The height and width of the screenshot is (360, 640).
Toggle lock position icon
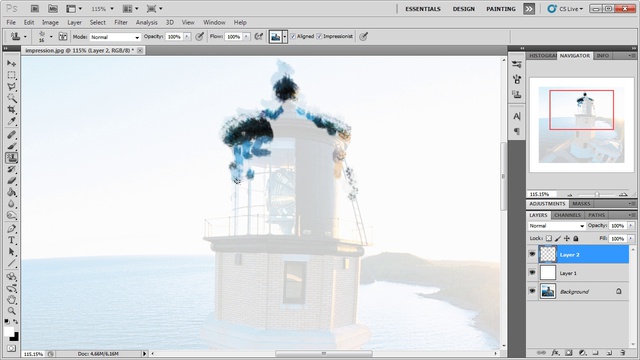click(x=567, y=238)
